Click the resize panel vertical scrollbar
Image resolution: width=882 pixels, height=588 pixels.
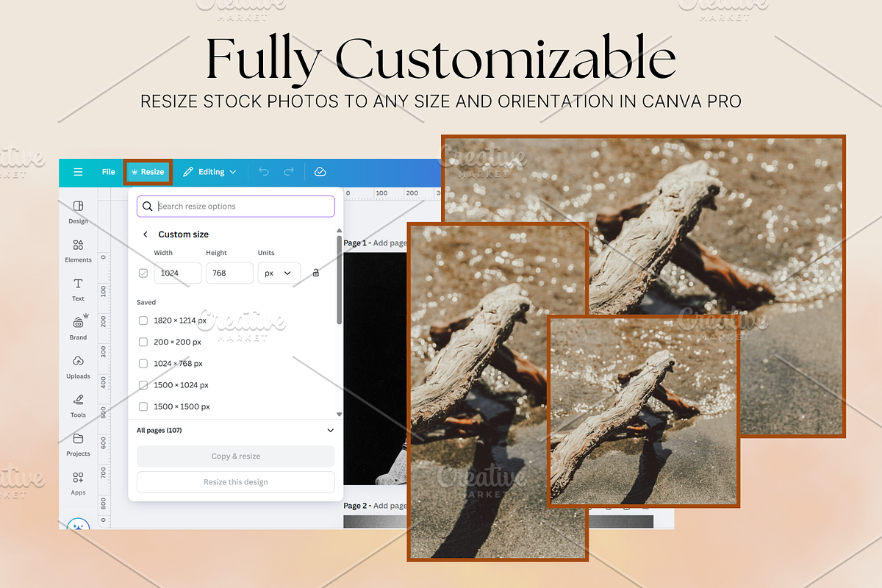tap(339, 279)
